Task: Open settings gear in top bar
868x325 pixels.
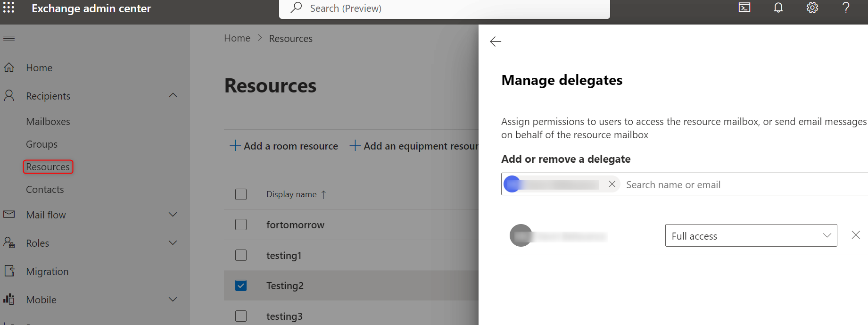Action: [812, 8]
